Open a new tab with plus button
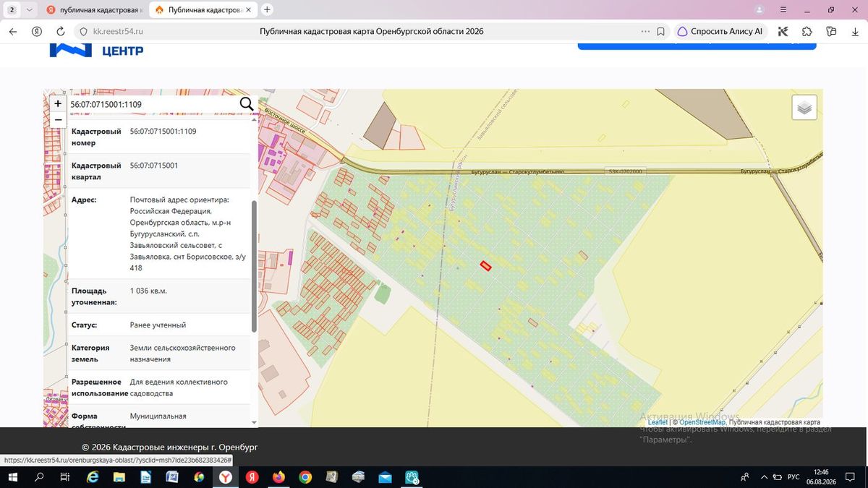The width and height of the screenshot is (868, 488). (268, 10)
